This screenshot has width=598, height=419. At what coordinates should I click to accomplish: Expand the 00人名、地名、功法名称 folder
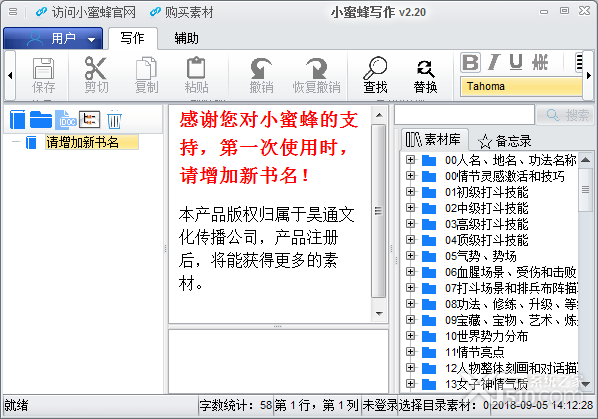(x=410, y=160)
